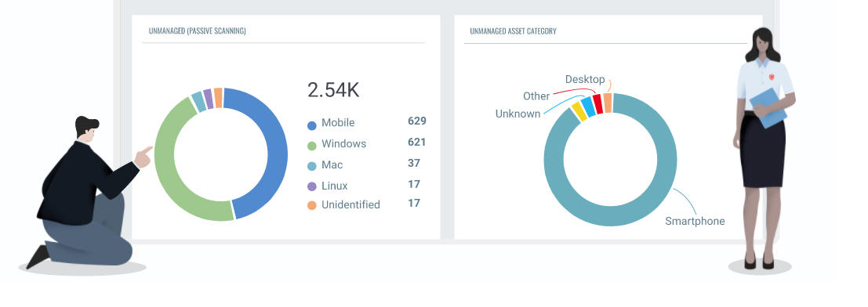Click the teal Mac legend dot
This screenshot has width=868, height=307.
point(311,166)
